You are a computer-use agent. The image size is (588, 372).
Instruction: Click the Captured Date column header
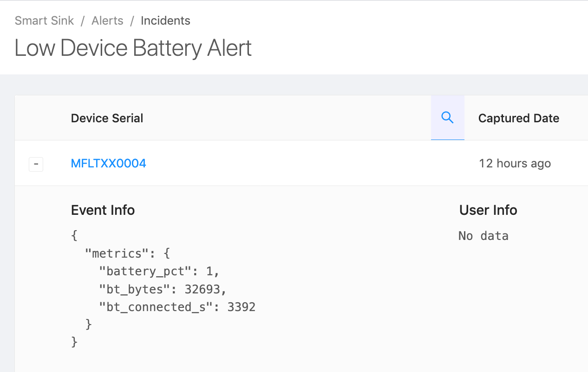pos(518,118)
